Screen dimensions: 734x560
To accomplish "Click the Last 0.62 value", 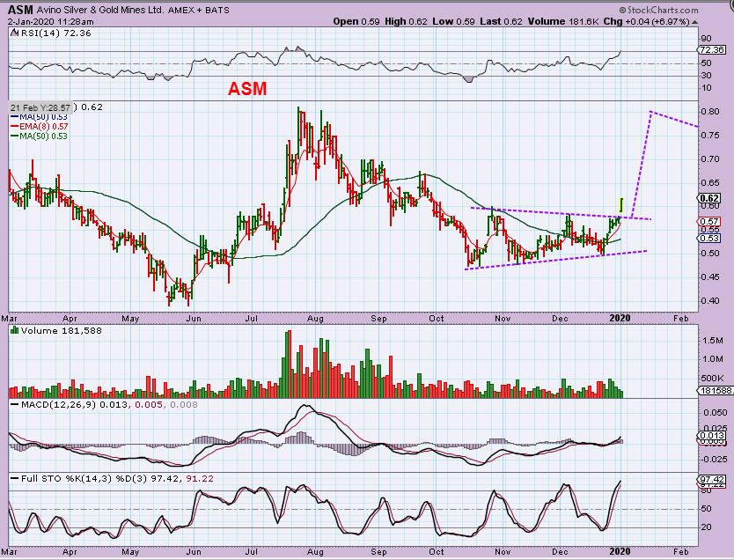I will (x=501, y=21).
